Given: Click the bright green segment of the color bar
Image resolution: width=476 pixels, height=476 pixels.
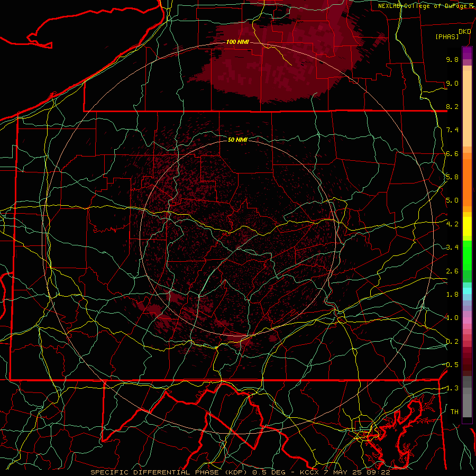Looking at the screenshot, I should click(x=467, y=255).
